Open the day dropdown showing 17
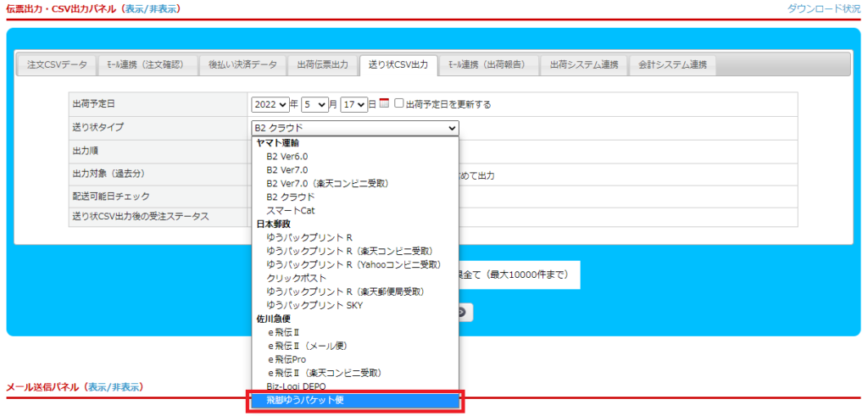The image size is (868, 416). point(354,104)
